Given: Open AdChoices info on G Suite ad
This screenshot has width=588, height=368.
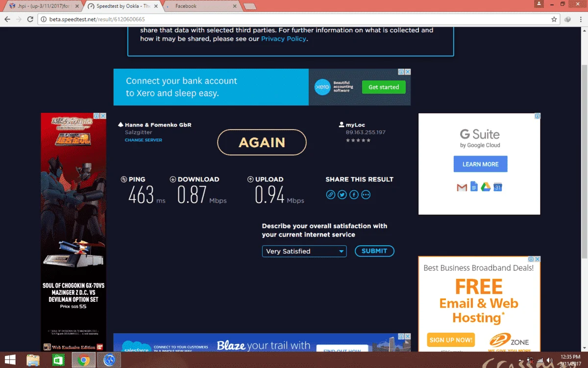Looking at the screenshot, I should (x=538, y=116).
